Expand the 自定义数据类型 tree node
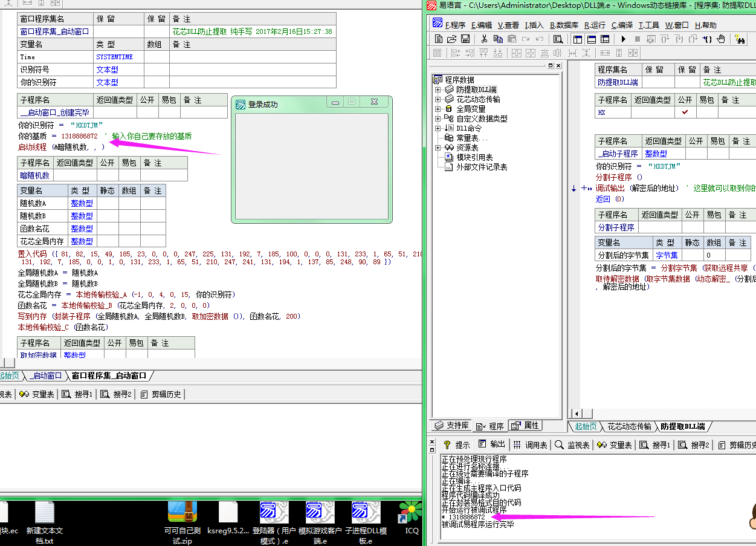Screen dimensions: 756x546 [x=438, y=119]
